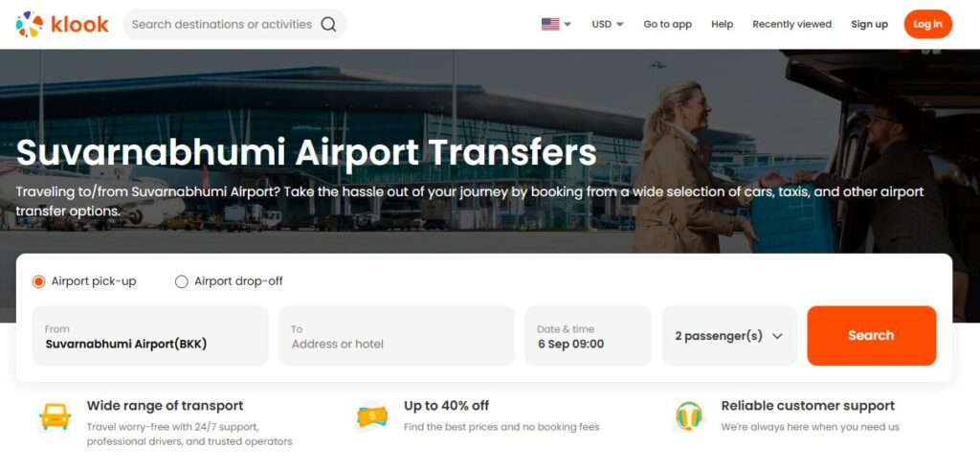
Task: Click the To address or hotel field
Action: pos(396,336)
